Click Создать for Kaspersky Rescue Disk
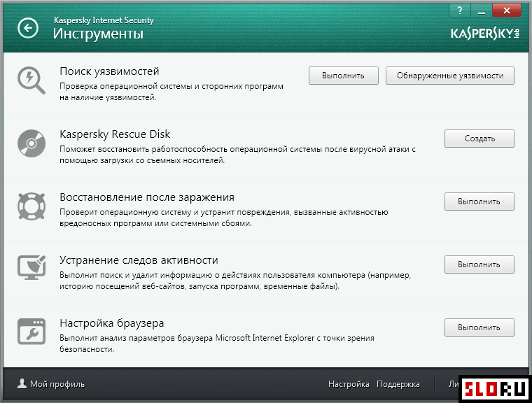Image resolution: width=532 pixels, height=403 pixels. (x=479, y=139)
